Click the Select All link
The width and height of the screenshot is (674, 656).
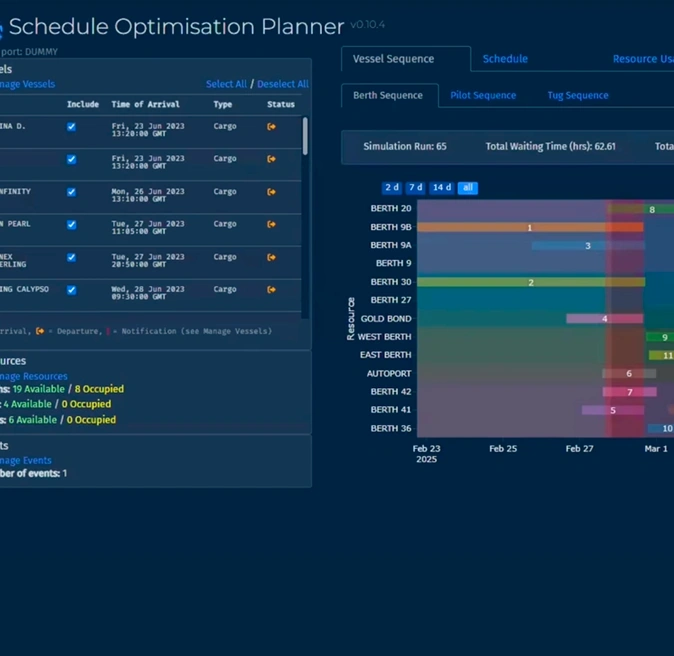click(226, 84)
